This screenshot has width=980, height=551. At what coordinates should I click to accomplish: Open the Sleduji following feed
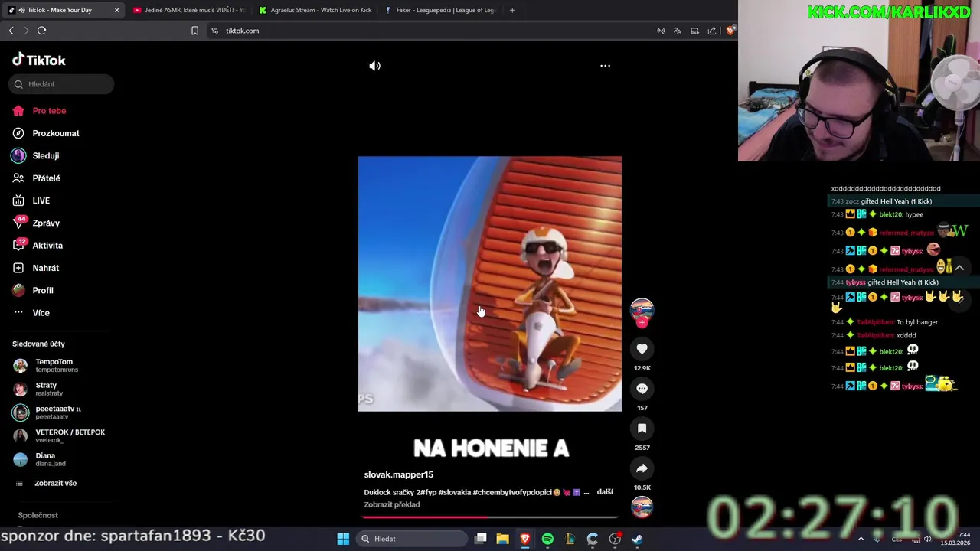click(x=46, y=155)
